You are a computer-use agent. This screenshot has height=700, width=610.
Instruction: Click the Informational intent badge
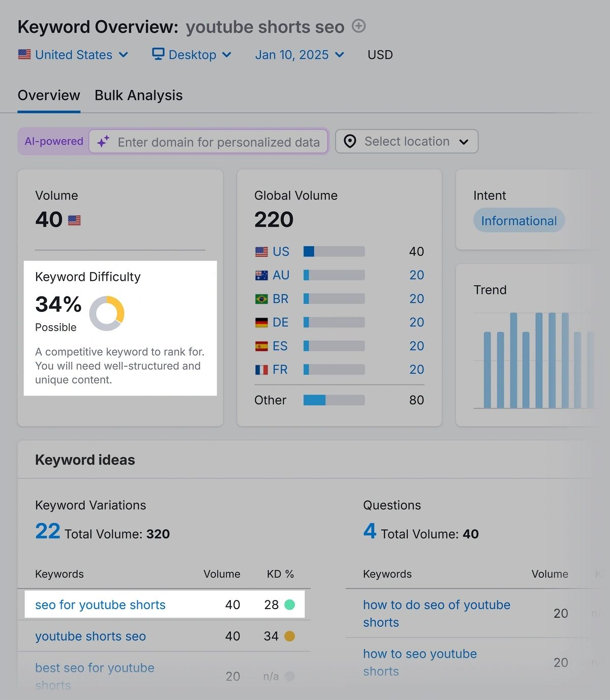519,220
